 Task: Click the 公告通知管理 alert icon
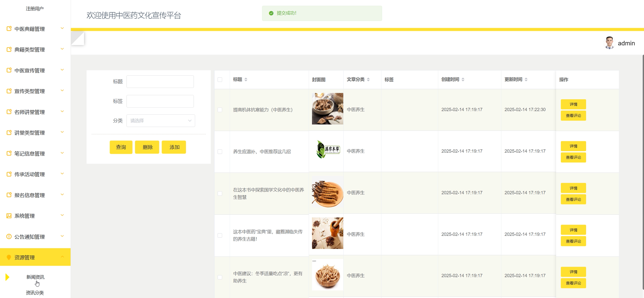point(9,236)
